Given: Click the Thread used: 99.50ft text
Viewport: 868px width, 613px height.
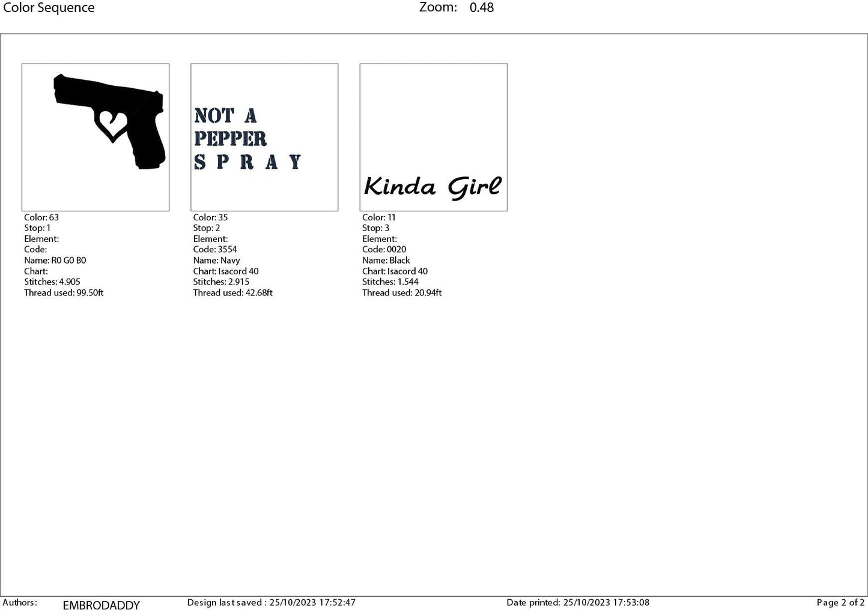Looking at the screenshot, I should (64, 292).
